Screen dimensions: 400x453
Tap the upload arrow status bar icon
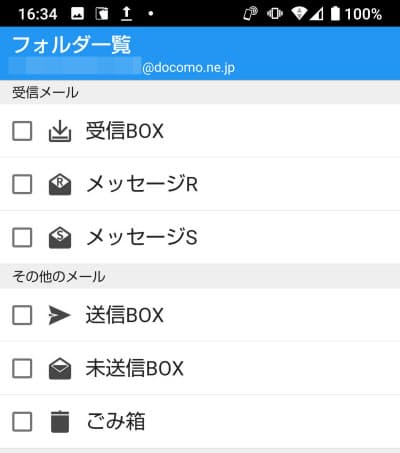tap(126, 14)
